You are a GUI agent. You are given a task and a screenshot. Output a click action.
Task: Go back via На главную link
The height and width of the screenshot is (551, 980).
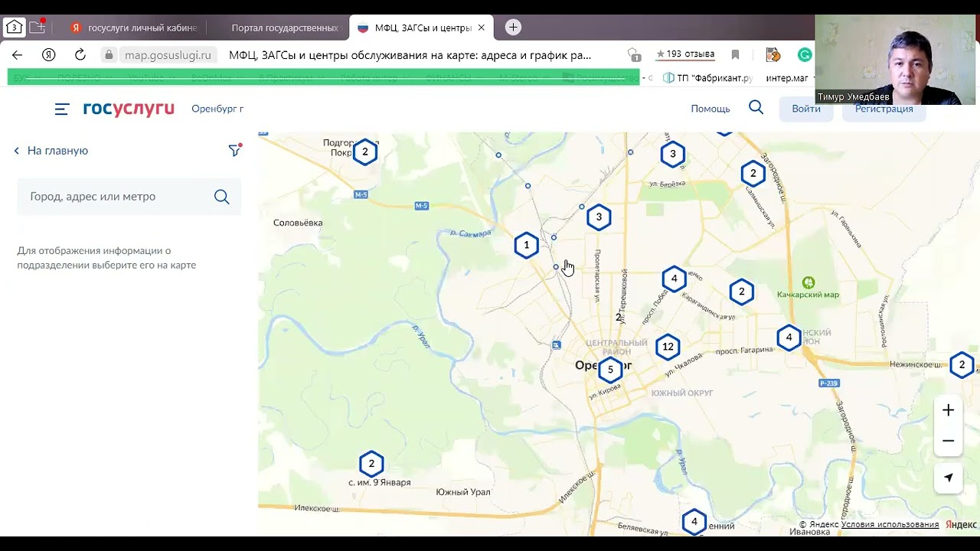(51, 151)
